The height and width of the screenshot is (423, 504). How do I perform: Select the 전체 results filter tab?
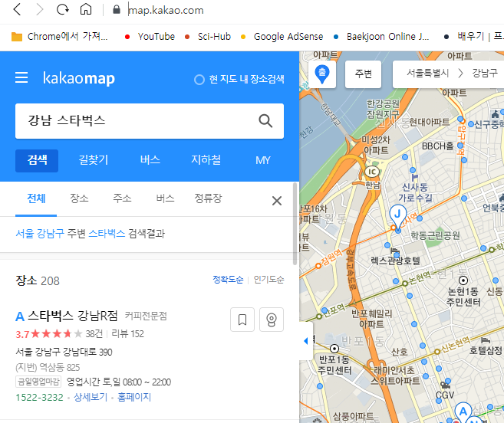click(36, 198)
